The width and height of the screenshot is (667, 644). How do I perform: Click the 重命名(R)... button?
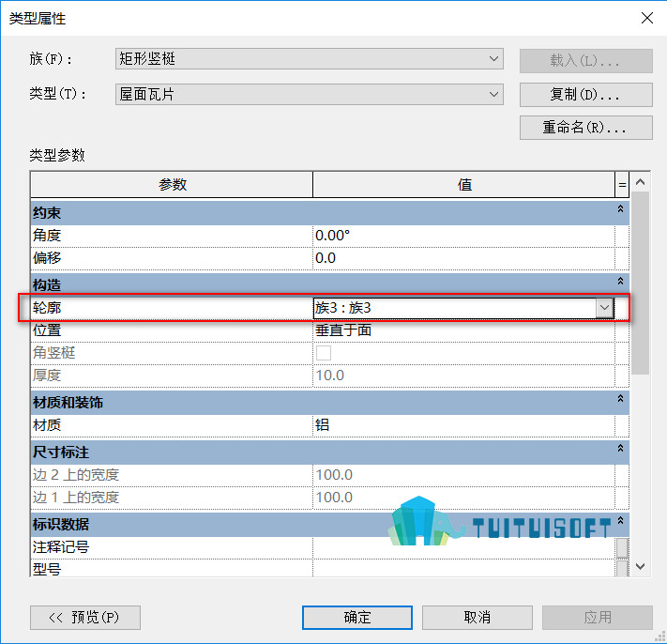(585, 128)
